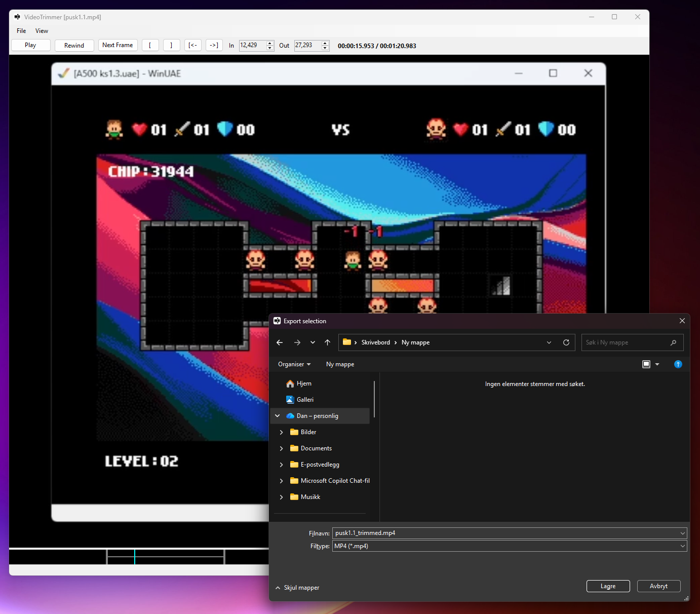700x614 pixels.
Task: Create a folder with Ny mappe button
Action: tap(340, 364)
